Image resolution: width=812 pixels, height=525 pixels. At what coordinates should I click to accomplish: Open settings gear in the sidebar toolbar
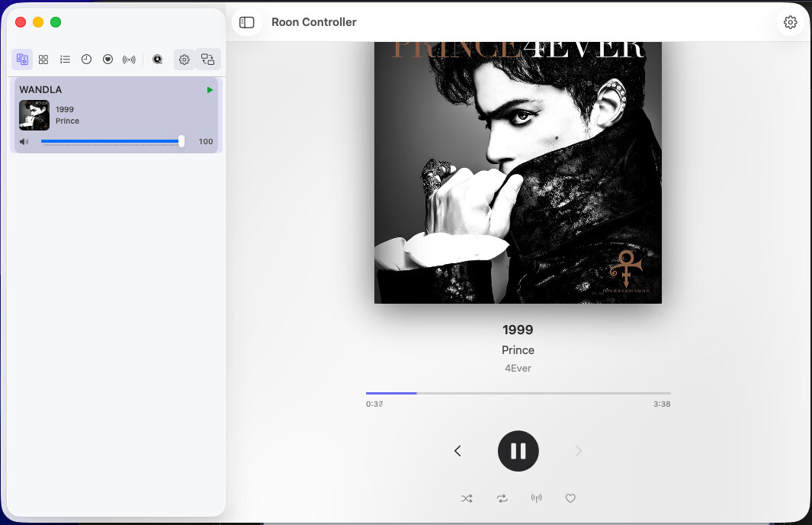185,60
